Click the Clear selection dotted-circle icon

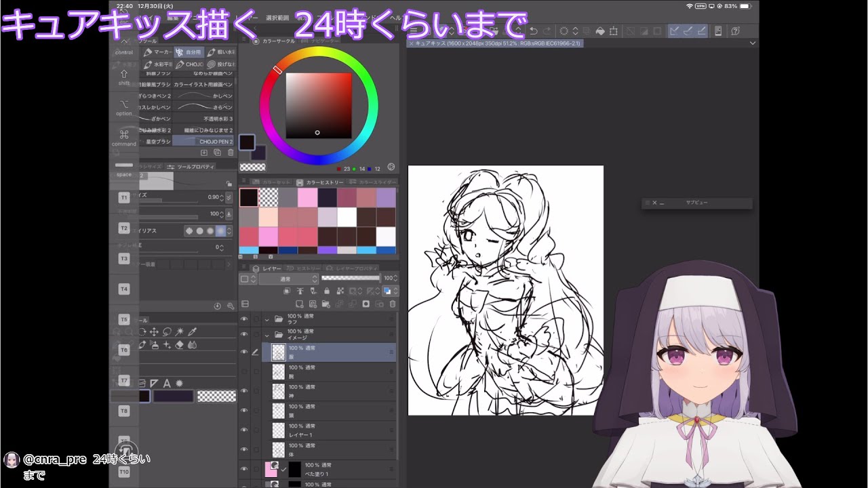[x=564, y=31]
